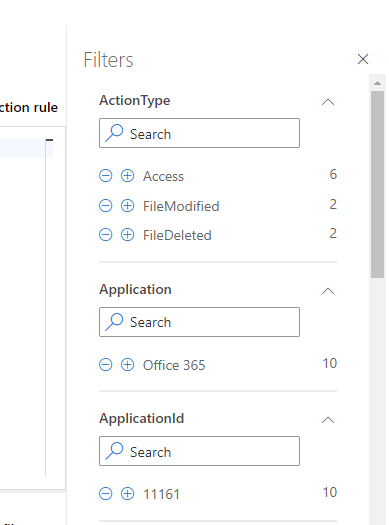This screenshot has width=389, height=525.
Task: Click the Filters panel scrollbar thumb
Action: click(377, 184)
